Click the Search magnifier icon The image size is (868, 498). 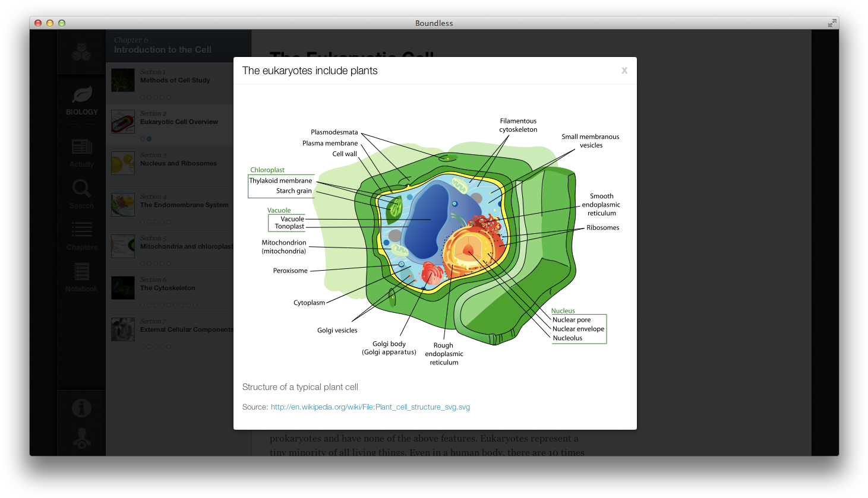point(81,189)
